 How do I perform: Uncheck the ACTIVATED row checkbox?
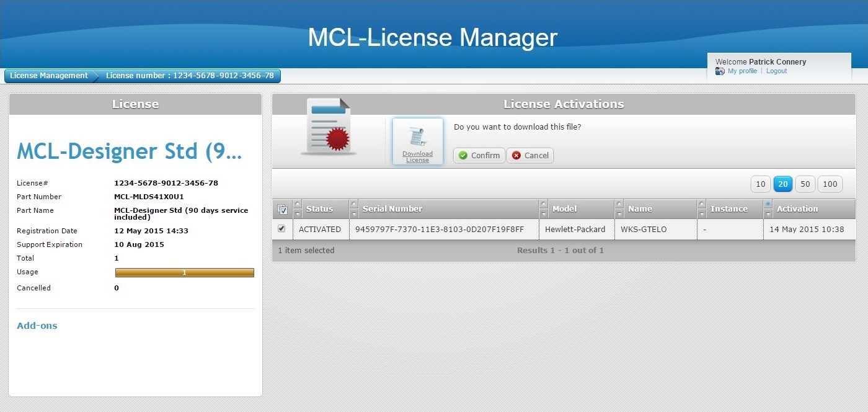pyautogui.click(x=281, y=229)
